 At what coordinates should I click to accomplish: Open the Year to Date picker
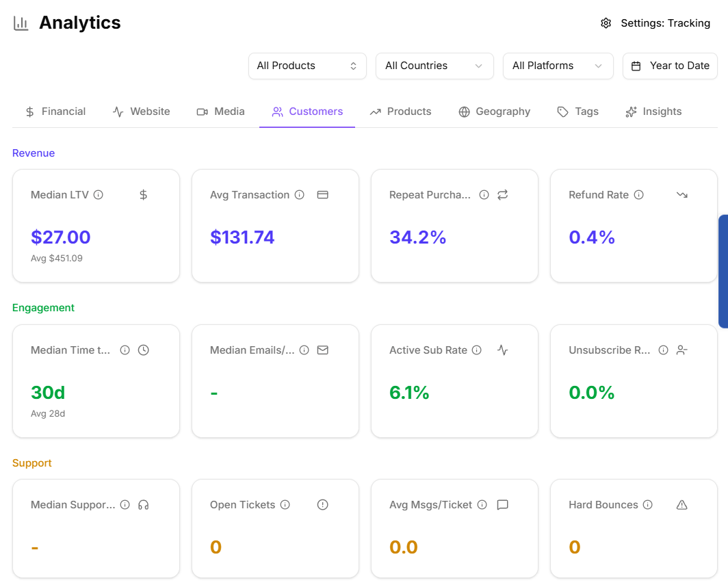tap(670, 66)
